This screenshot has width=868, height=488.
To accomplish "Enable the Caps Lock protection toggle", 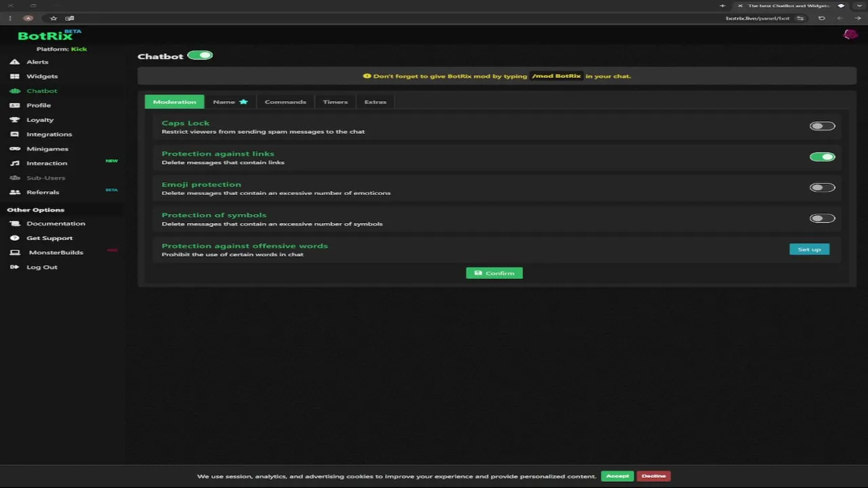I will click(x=822, y=126).
